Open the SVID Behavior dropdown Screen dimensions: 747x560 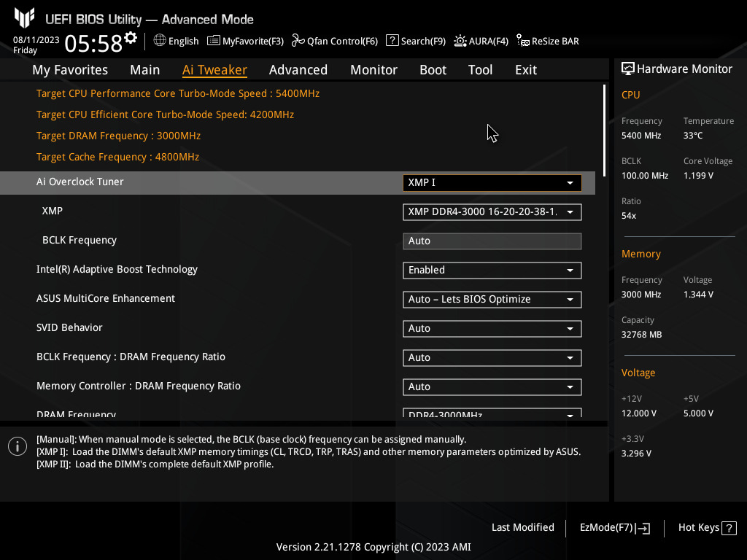(492, 329)
